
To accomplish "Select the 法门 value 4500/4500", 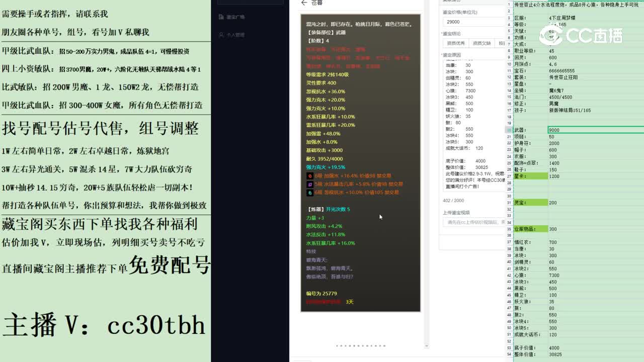I will coord(560,97).
